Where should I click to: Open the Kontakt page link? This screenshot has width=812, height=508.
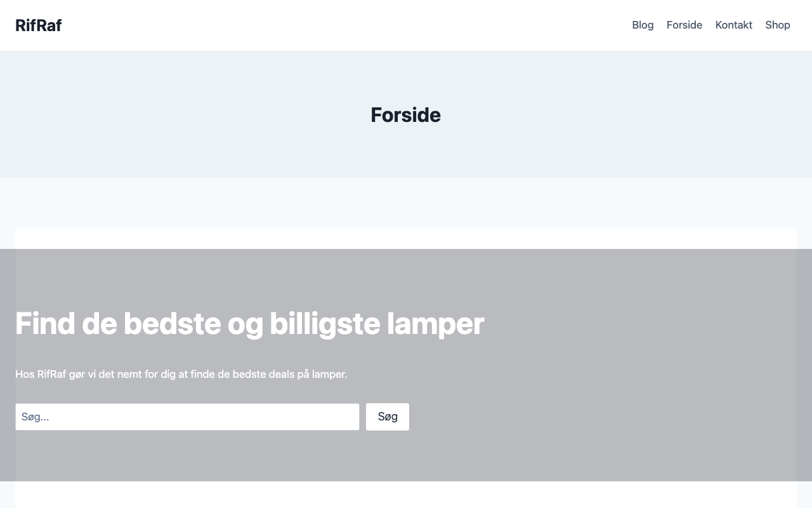(x=733, y=25)
